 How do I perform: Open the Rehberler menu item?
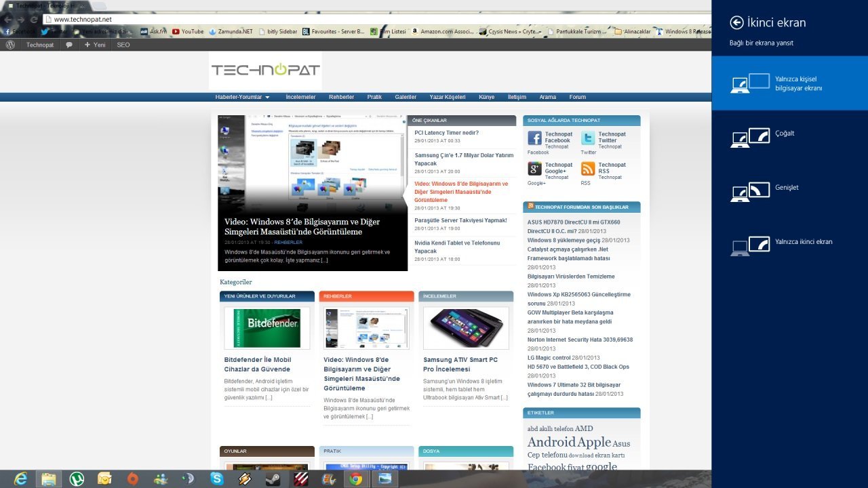tap(341, 97)
